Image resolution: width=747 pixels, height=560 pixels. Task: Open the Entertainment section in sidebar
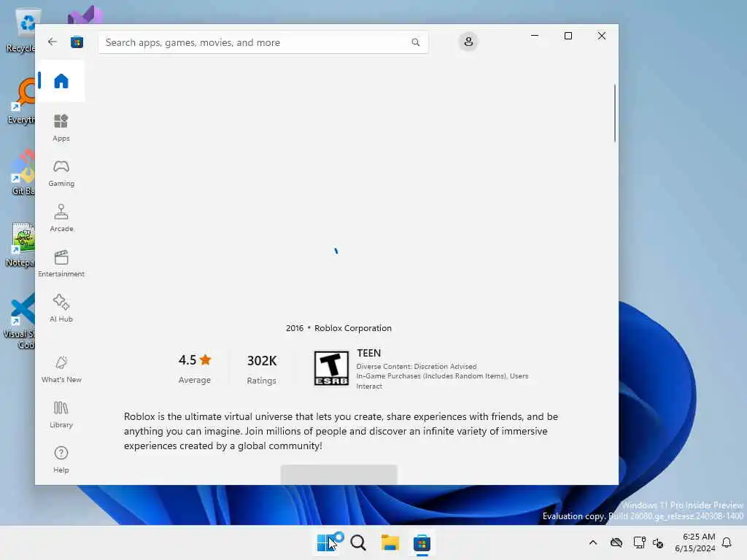[x=61, y=264]
